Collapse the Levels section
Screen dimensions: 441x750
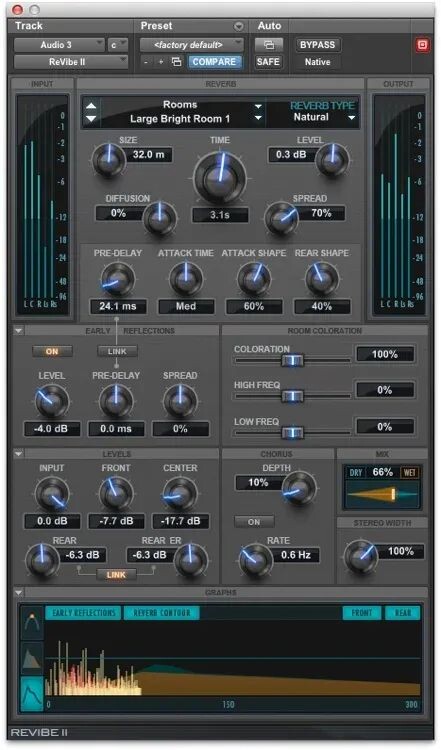tap(18, 453)
